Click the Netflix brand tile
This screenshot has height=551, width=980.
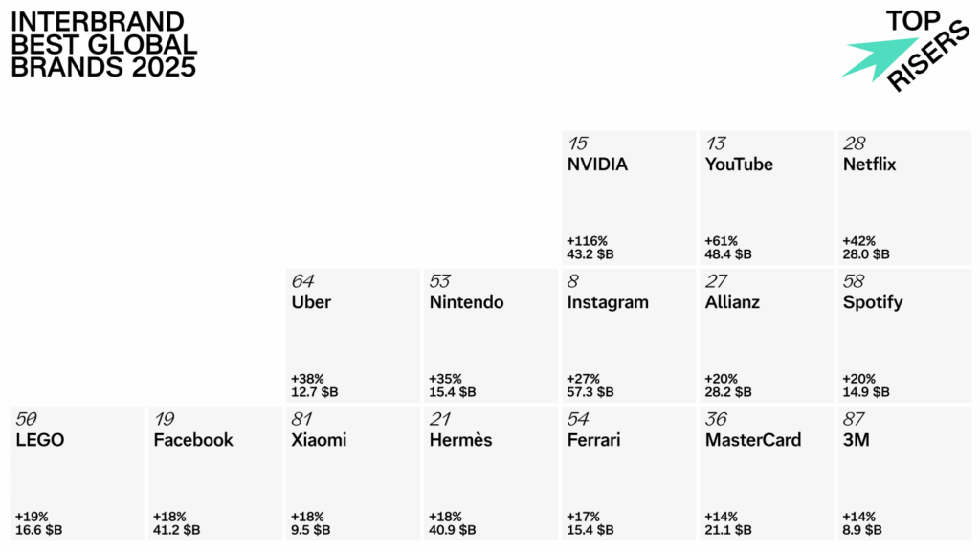point(903,198)
